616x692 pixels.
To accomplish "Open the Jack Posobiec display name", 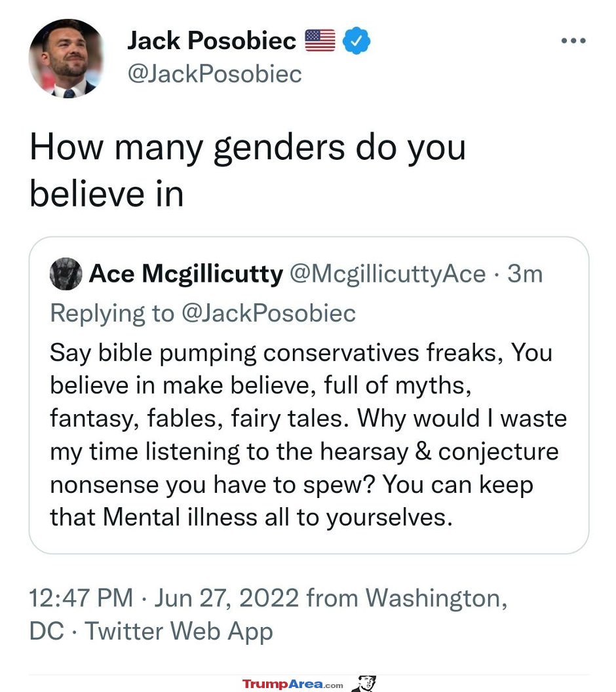I will (212, 41).
